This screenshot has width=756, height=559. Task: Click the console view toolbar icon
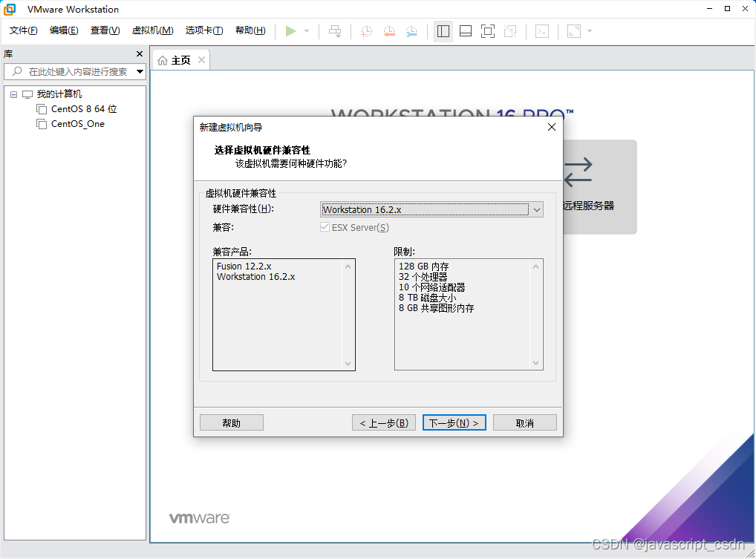tap(542, 31)
